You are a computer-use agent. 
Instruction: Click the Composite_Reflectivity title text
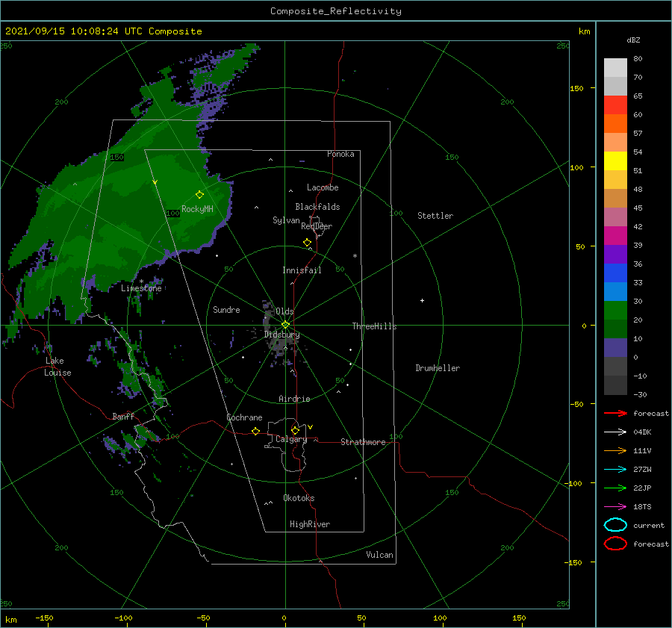335,11
